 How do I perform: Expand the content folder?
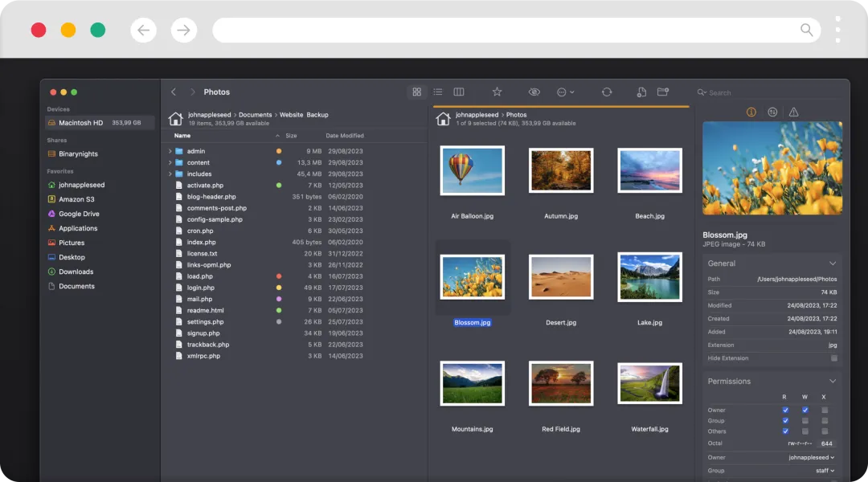click(x=170, y=163)
